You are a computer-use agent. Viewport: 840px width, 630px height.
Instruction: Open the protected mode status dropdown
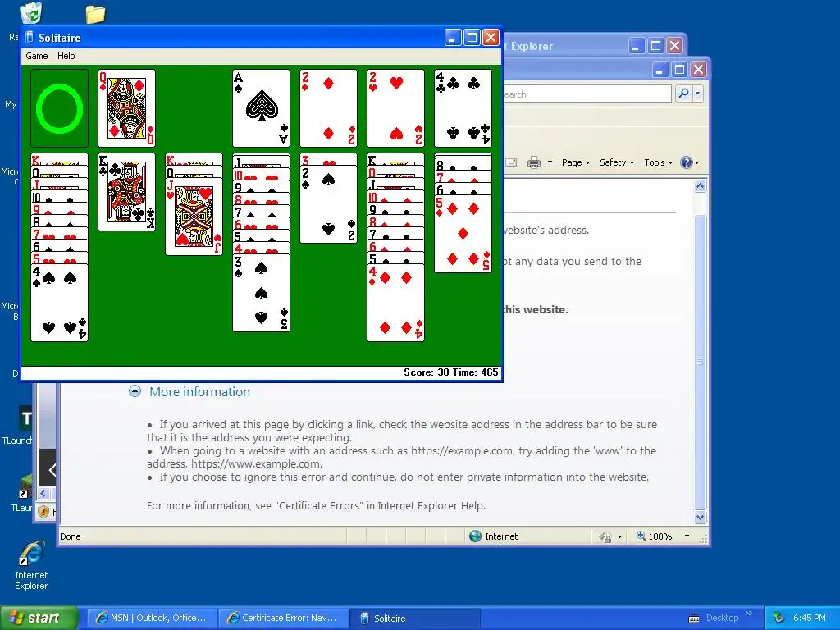[620, 536]
